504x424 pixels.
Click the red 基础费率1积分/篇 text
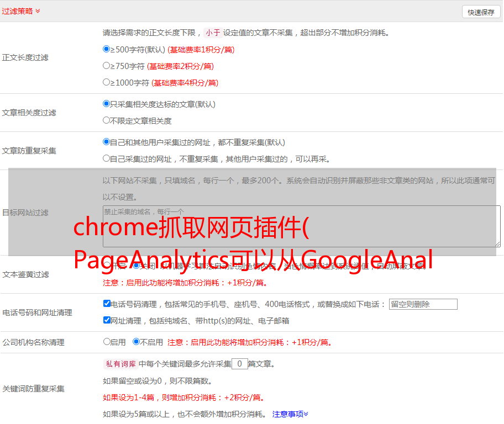coord(201,50)
